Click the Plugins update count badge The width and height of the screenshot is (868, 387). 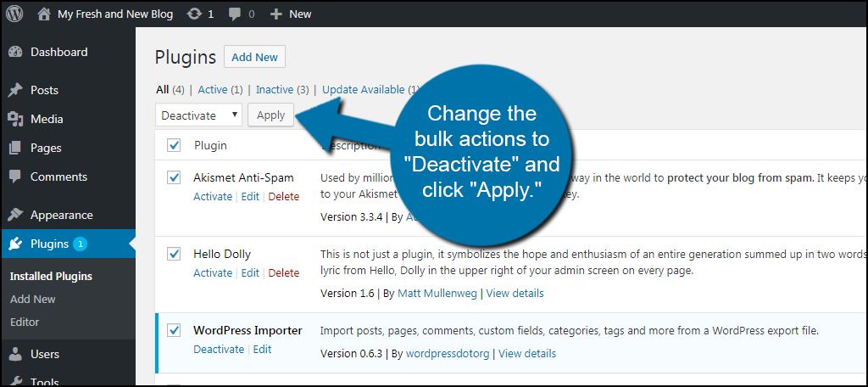click(81, 244)
